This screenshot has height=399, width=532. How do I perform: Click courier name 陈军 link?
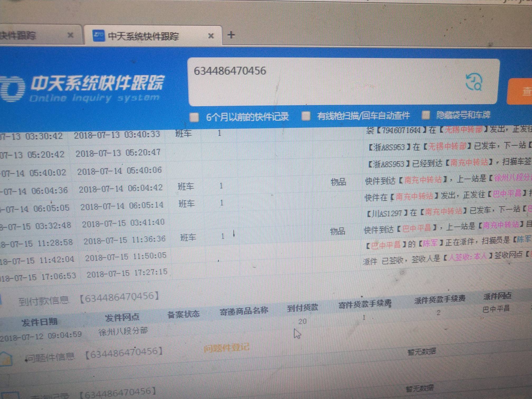(430, 243)
